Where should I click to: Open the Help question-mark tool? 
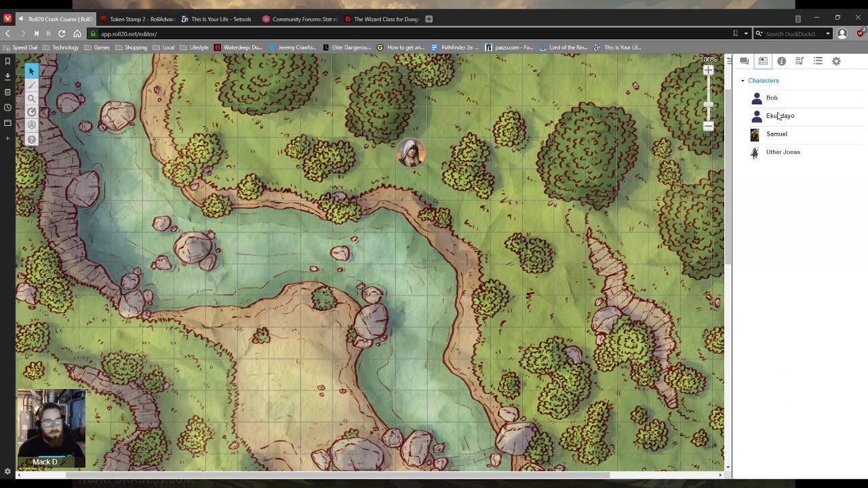(31, 140)
